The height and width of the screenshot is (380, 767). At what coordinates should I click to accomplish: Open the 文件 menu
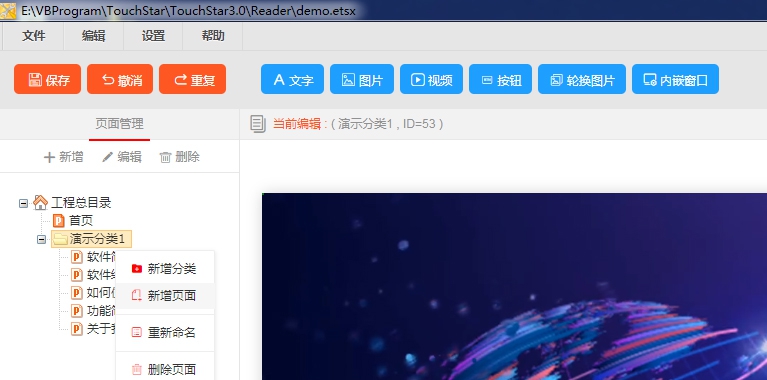tap(34, 36)
